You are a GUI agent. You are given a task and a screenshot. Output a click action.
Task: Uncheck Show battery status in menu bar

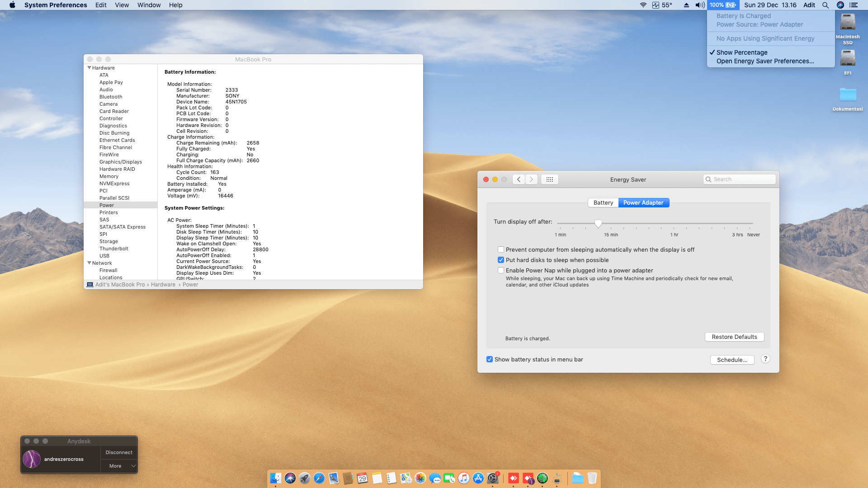coord(490,359)
